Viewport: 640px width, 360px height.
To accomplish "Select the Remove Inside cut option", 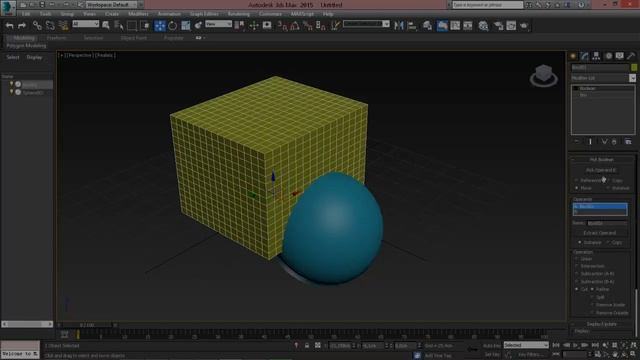I will click(x=592, y=305).
